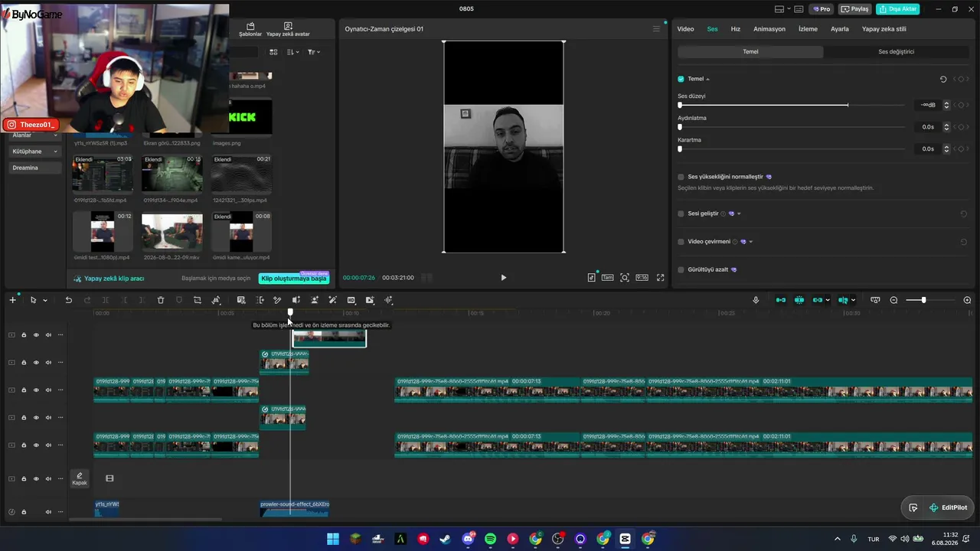Screen dimensions: 980x551
Task: Uncheck the Temel audio checkbox
Action: click(x=681, y=79)
